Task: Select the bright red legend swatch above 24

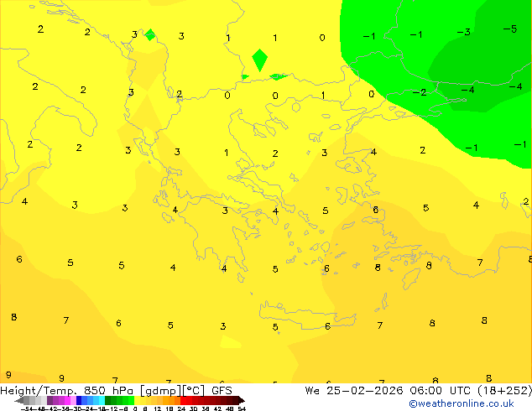Action: (184, 401)
